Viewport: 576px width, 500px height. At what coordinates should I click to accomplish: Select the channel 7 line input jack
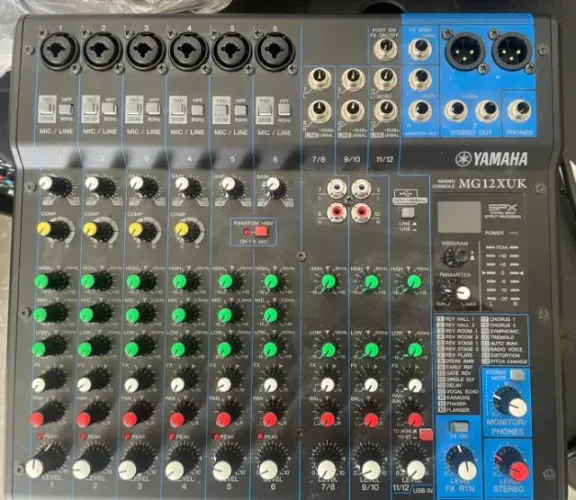[x=320, y=79]
